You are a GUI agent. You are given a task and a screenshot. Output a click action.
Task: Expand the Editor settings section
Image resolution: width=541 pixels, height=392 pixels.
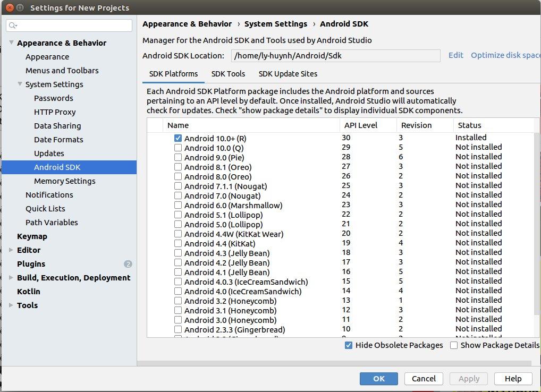click(x=12, y=250)
